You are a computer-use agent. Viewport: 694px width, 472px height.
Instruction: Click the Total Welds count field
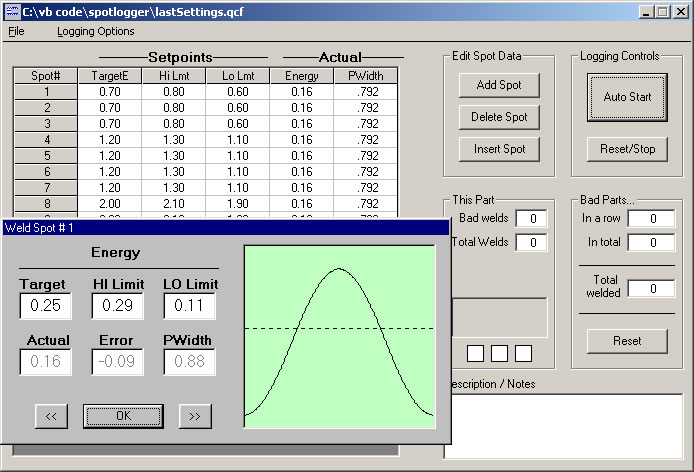pyautogui.click(x=532, y=243)
